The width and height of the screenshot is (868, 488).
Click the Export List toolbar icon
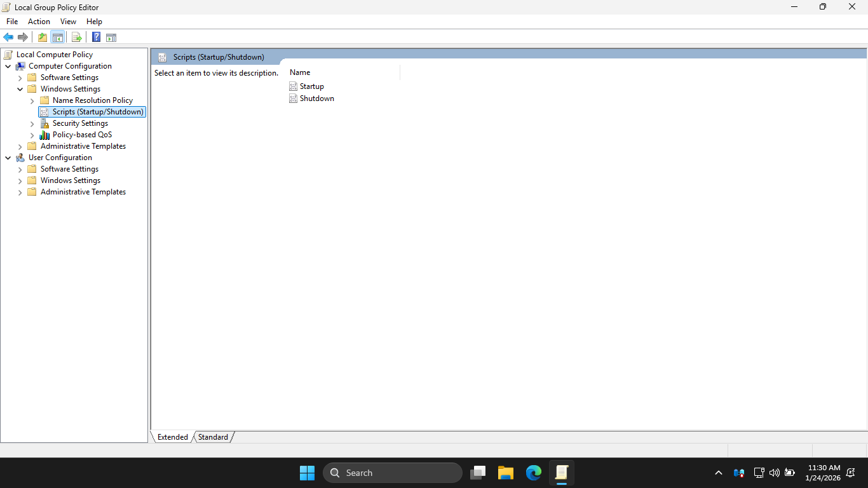point(76,37)
